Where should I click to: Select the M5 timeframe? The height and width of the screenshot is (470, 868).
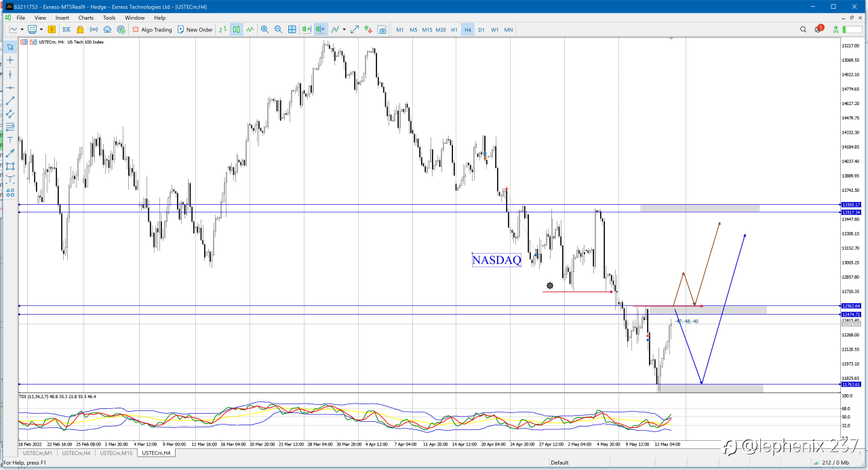414,30
